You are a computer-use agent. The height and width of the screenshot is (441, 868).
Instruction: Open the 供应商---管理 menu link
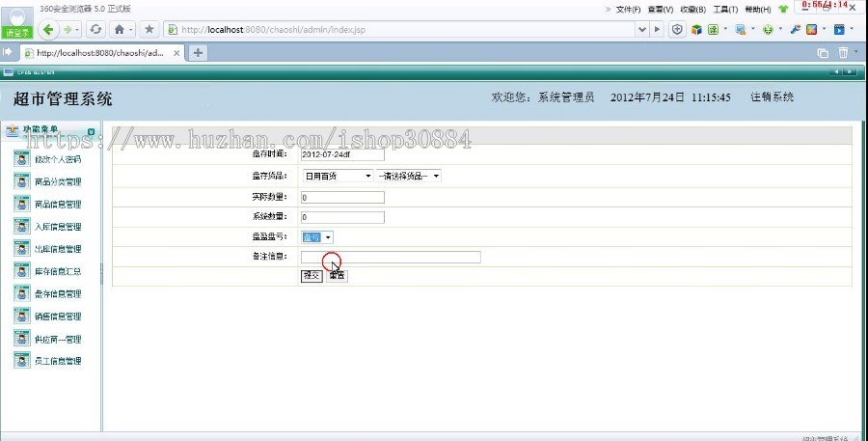point(58,339)
